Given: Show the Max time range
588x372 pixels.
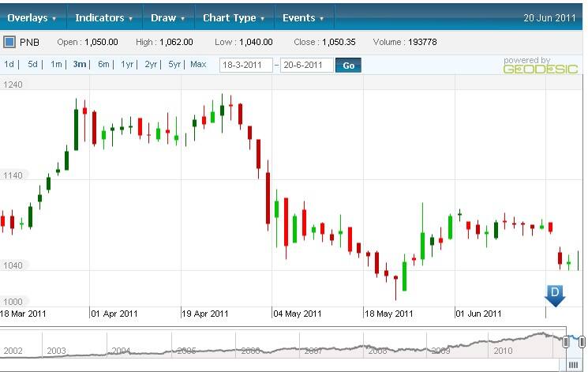Looking at the screenshot, I should pyautogui.click(x=198, y=65).
